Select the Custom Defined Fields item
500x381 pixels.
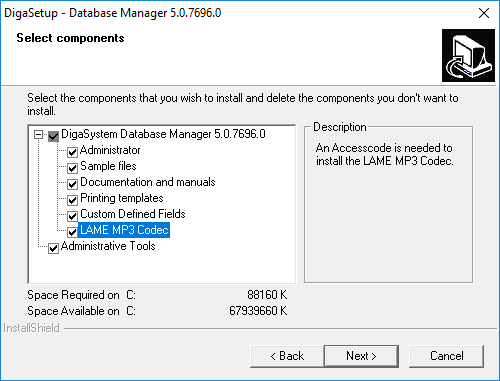click(x=133, y=214)
